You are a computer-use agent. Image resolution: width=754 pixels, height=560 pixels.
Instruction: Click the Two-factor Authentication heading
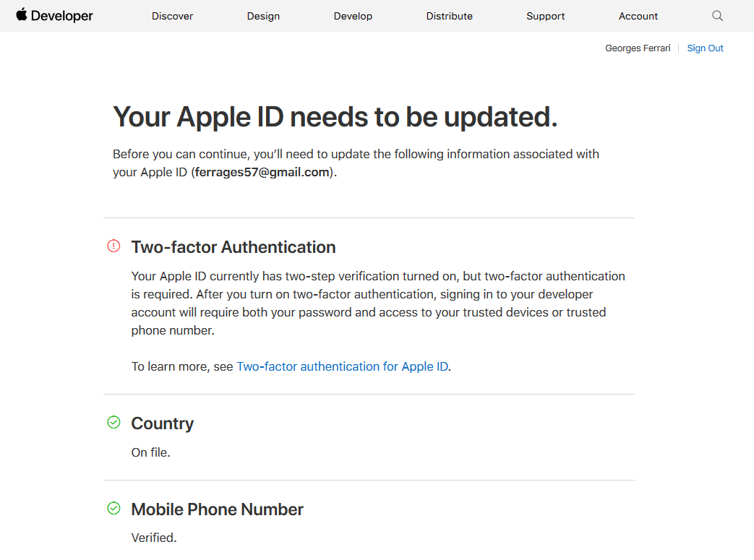(234, 247)
